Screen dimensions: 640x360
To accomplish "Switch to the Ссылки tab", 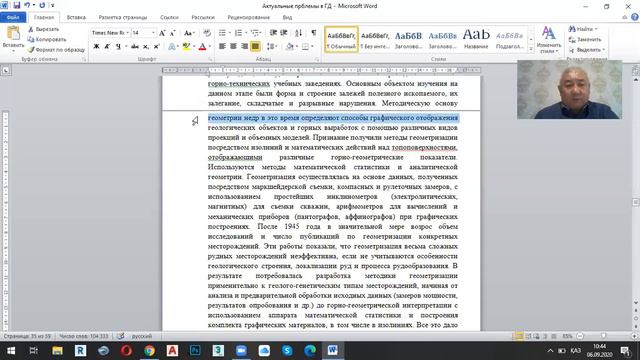I will (169, 18).
